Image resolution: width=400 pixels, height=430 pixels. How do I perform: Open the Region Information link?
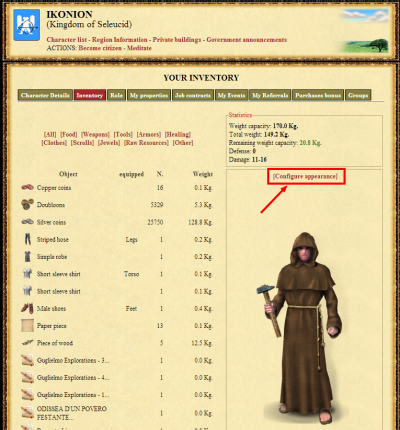pos(120,40)
